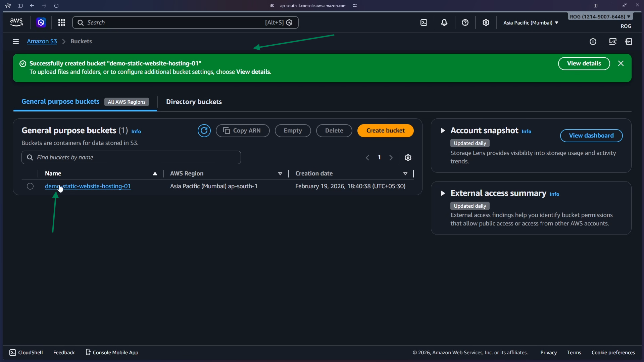This screenshot has height=362, width=644.
Task: Type in the Find buckets by name field
Action: 131,157
